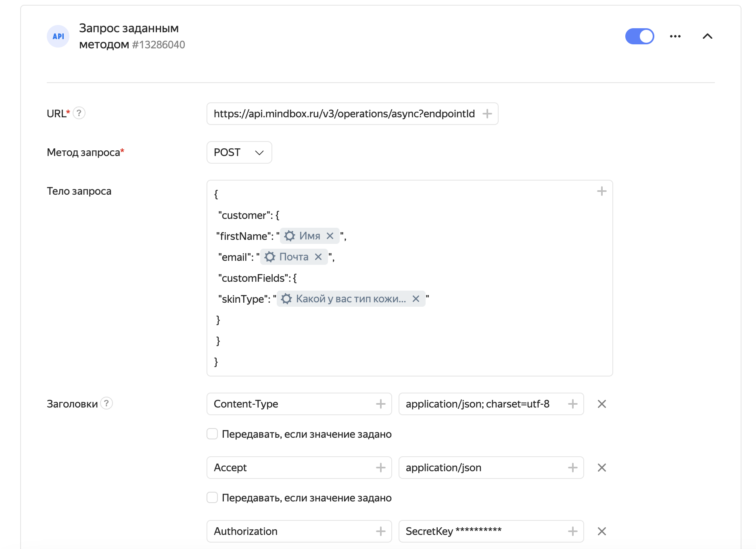Click the Content-Type header name field
This screenshot has height=549, width=756.
(299, 404)
